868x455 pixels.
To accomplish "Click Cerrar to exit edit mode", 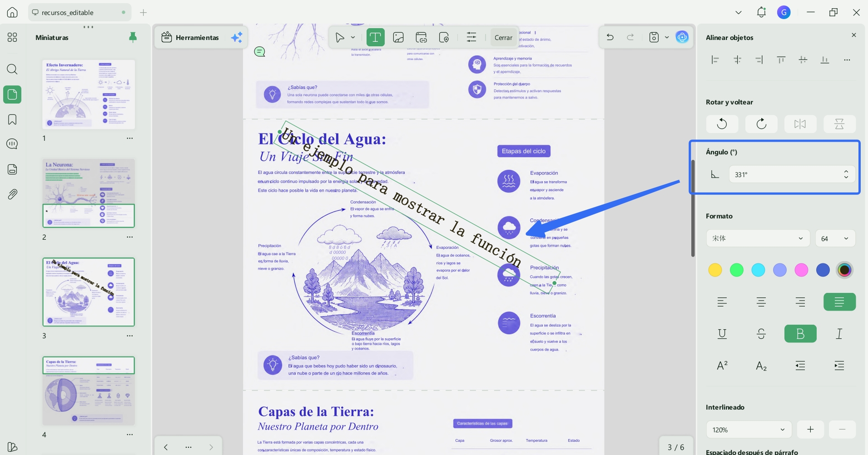I will [503, 38].
